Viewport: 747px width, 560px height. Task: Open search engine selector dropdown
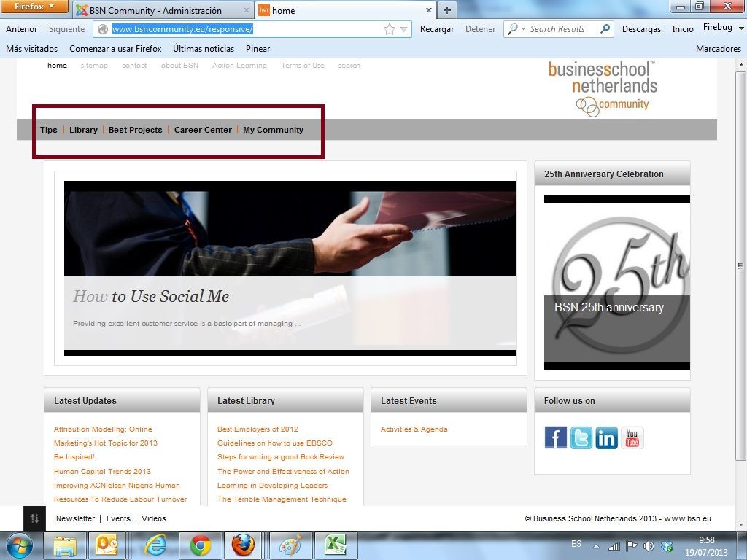coord(516,29)
